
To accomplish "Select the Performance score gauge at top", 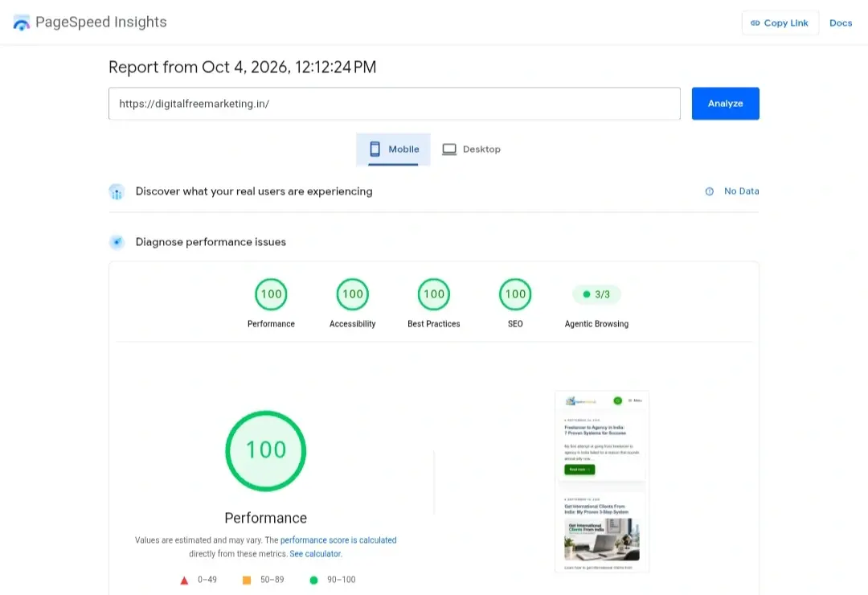I will coord(272,294).
